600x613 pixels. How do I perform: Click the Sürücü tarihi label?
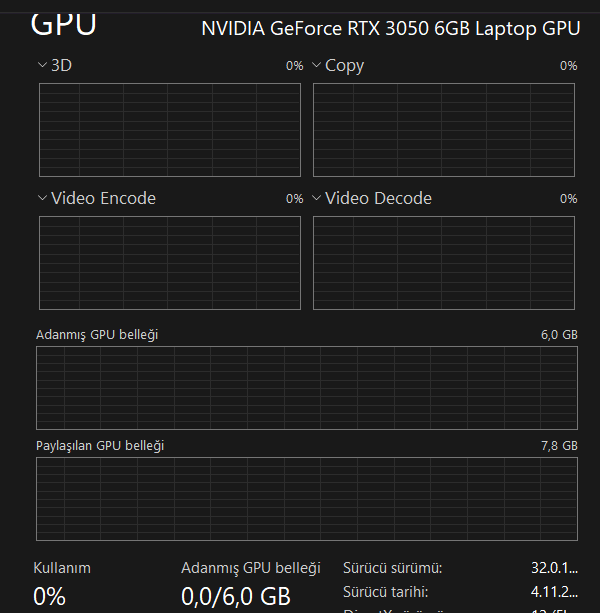tap(385, 592)
